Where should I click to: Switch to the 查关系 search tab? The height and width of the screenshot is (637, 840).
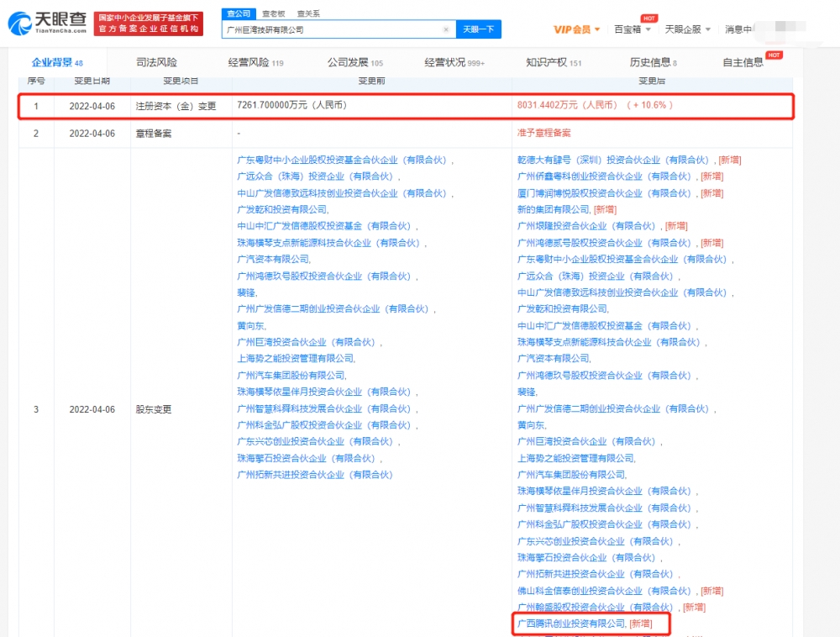[x=308, y=13]
